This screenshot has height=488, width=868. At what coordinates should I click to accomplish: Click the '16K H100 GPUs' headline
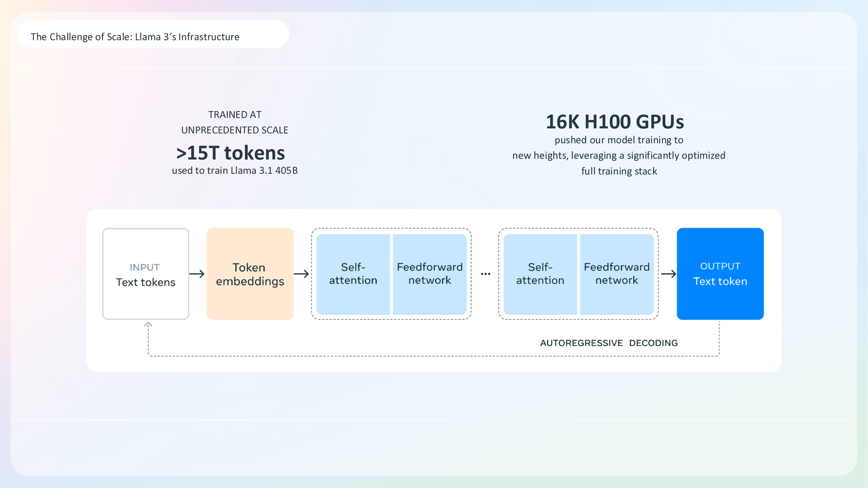pos(615,122)
